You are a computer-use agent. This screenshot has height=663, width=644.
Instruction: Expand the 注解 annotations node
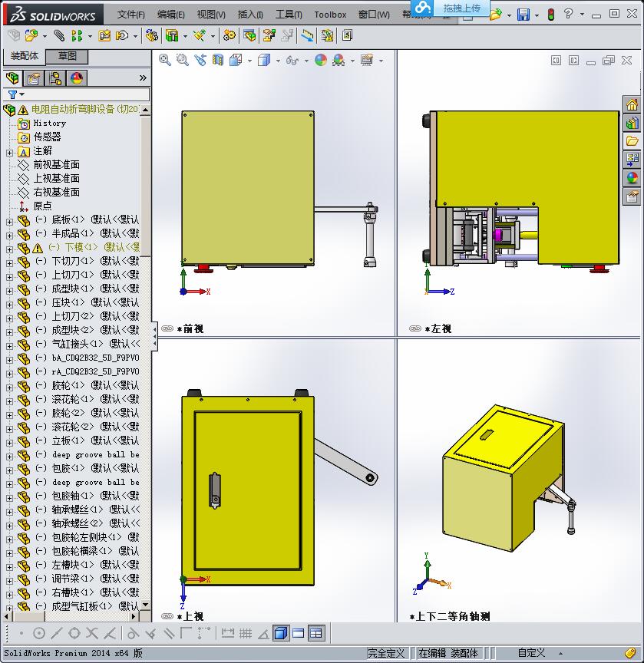pyautogui.click(x=9, y=153)
